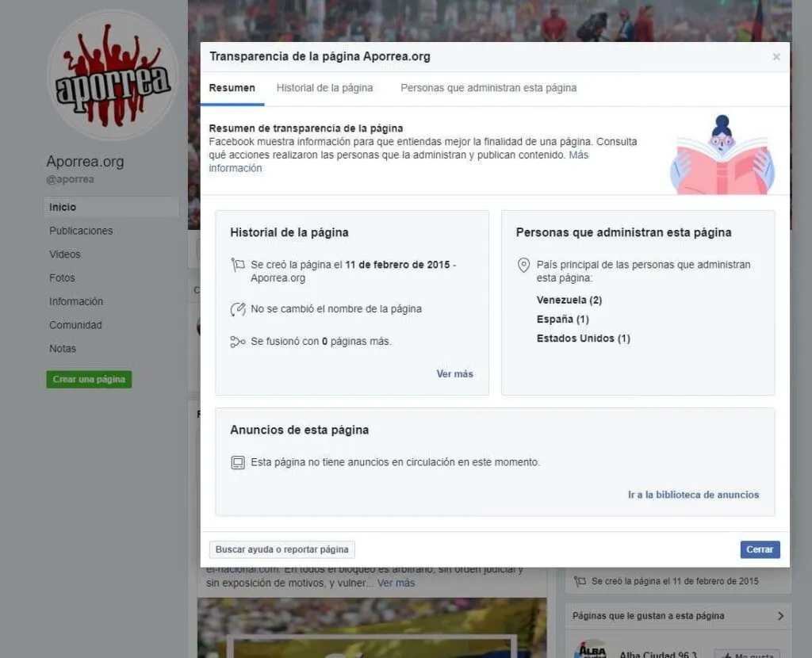The width and height of the screenshot is (812, 658).
Task: Close the transparency dialog with the X
Action: (x=776, y=57)
